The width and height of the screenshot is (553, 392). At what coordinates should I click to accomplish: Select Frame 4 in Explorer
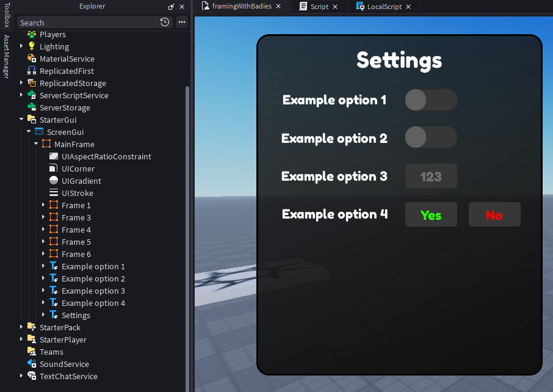pos(76,230)
